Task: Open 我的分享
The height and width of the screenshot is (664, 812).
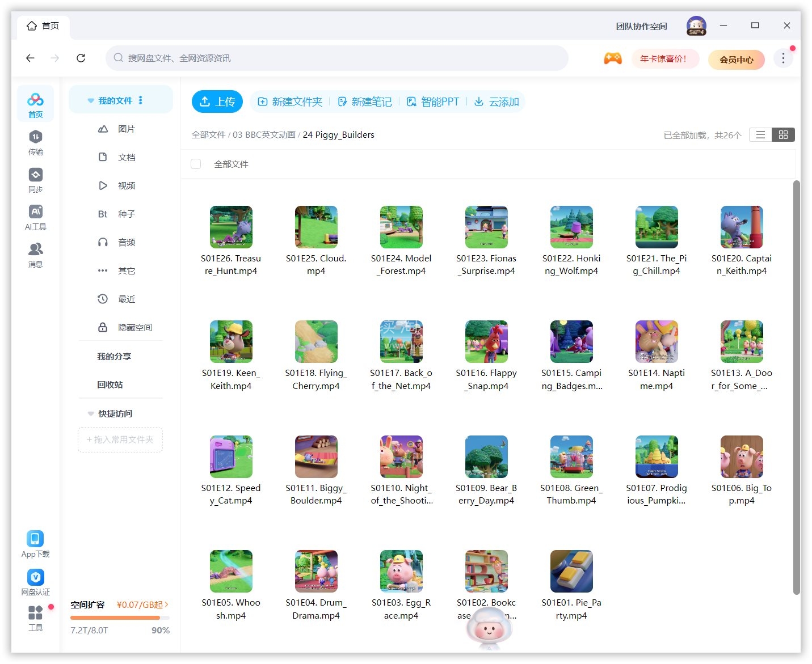Action: click(x=114, y=356)
